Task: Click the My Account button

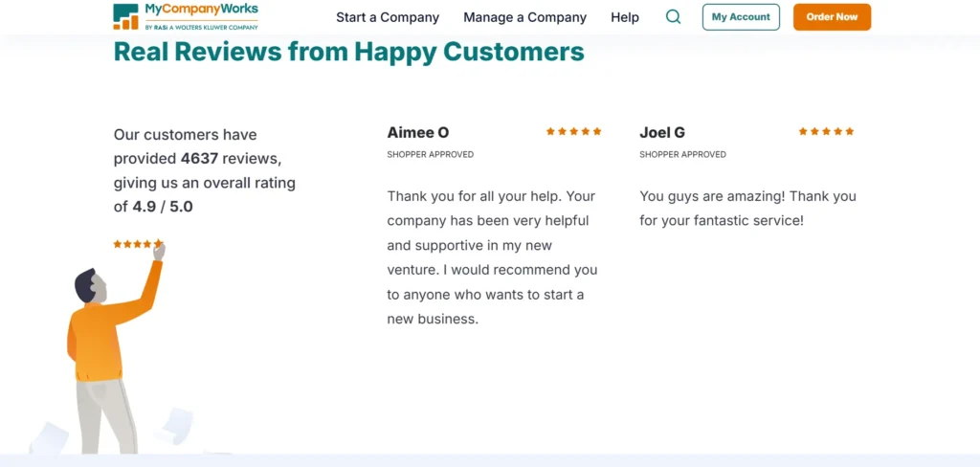Action: 741,17
